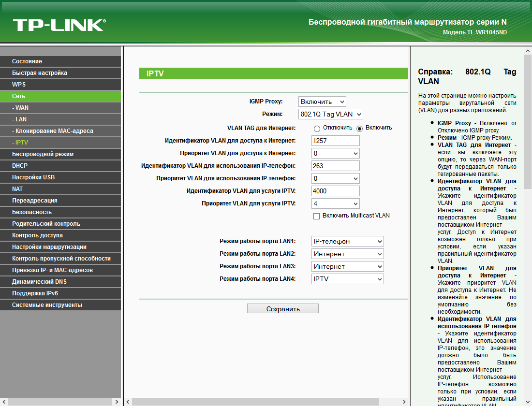Open Быстрая настройка in sidebar

coord(60,73)
